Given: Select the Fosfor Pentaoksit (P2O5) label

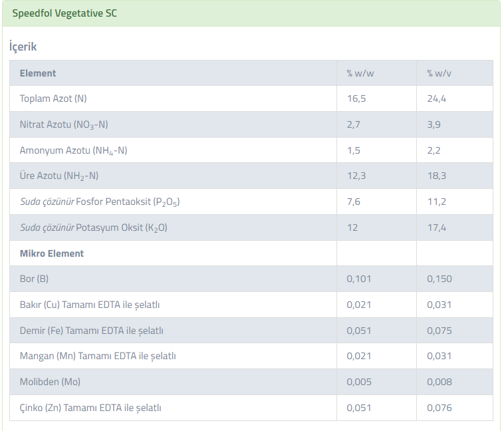Looking at the screenshot, I should [x=100, y=202].
